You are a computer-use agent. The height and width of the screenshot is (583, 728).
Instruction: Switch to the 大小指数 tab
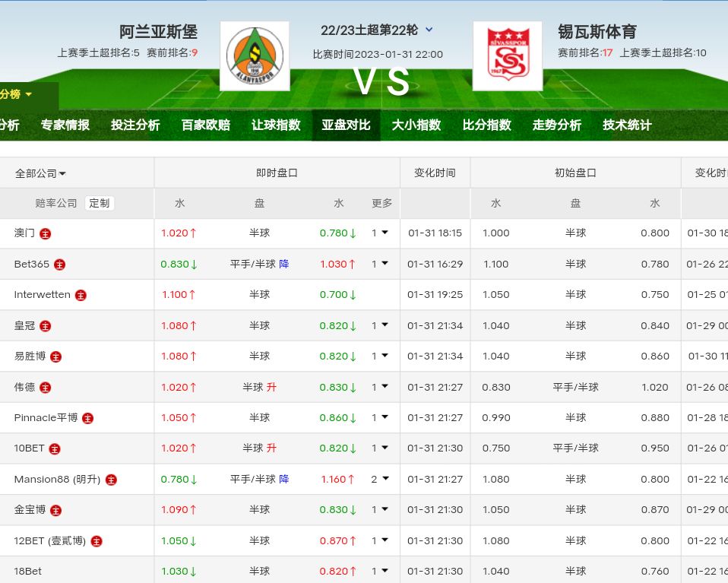point(416,125)
